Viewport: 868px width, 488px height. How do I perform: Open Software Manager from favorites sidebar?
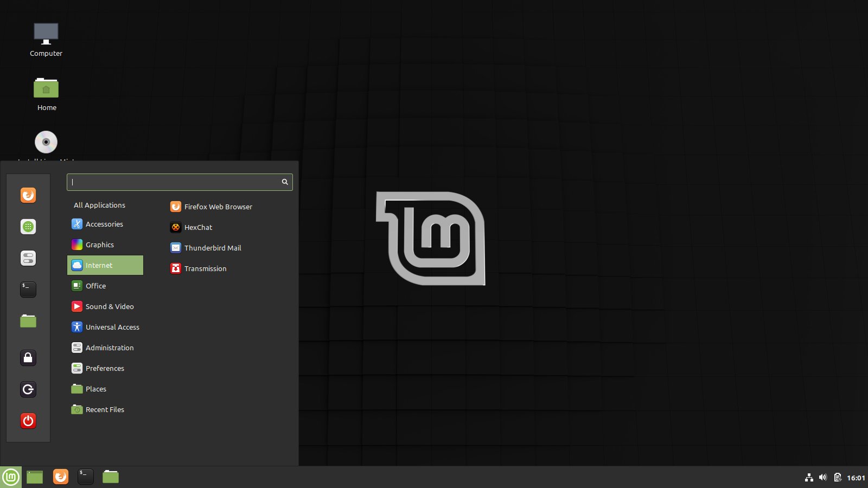28,227
